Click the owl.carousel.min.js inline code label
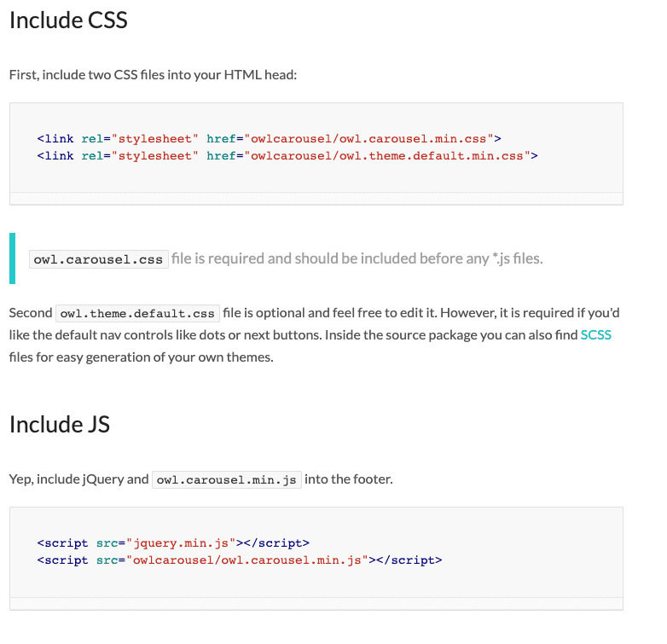 point(226,479)
